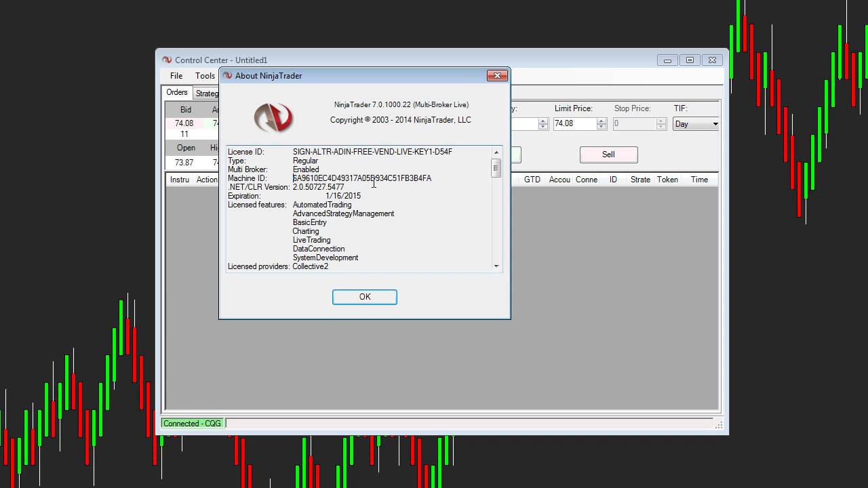Click the Bid value 74.08
The image size is (868, 488).
pos(184,123)
